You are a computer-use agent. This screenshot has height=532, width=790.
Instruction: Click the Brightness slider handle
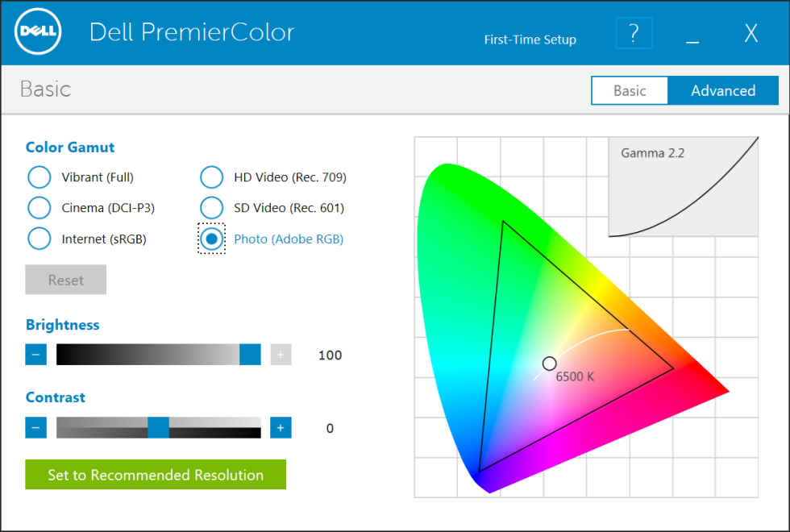(250, 355)
